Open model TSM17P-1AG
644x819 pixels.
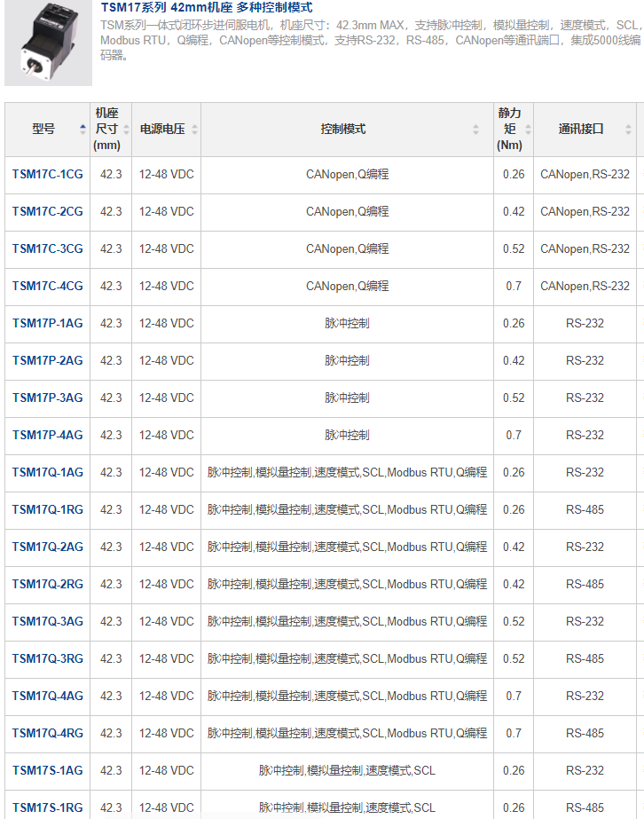click(48, 323)
